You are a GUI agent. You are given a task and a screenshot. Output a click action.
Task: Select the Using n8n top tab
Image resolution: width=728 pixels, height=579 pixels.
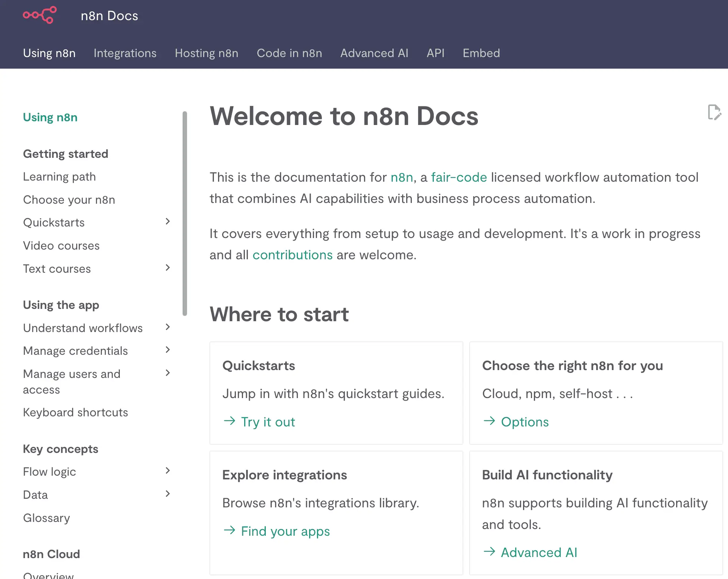pos(49,53)
